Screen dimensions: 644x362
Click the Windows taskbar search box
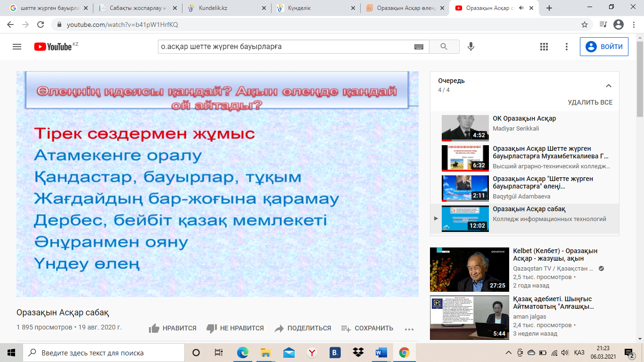[x=104, y=353]
